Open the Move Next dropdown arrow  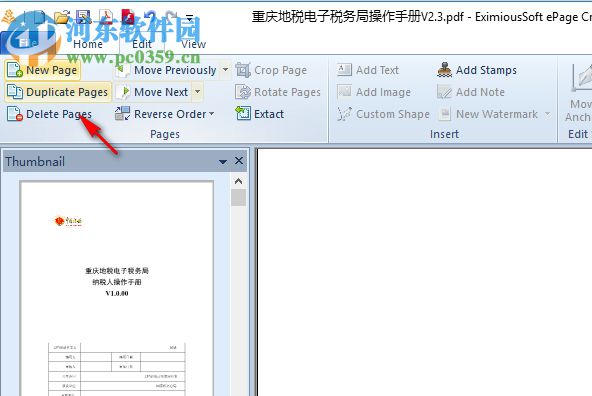coord(197,92)
